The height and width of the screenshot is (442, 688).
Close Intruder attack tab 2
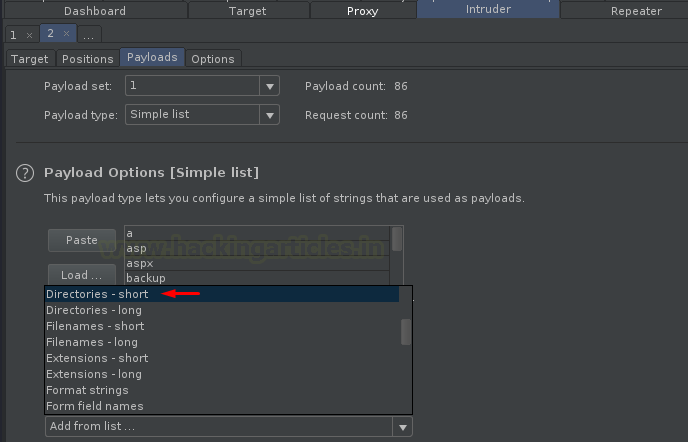[66, 33]
